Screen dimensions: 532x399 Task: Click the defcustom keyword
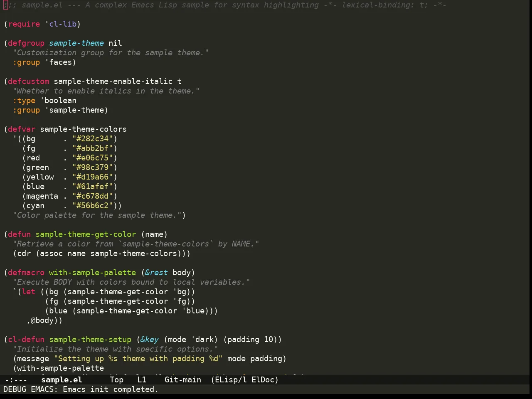pyautogui.click(x=29, y=81)
